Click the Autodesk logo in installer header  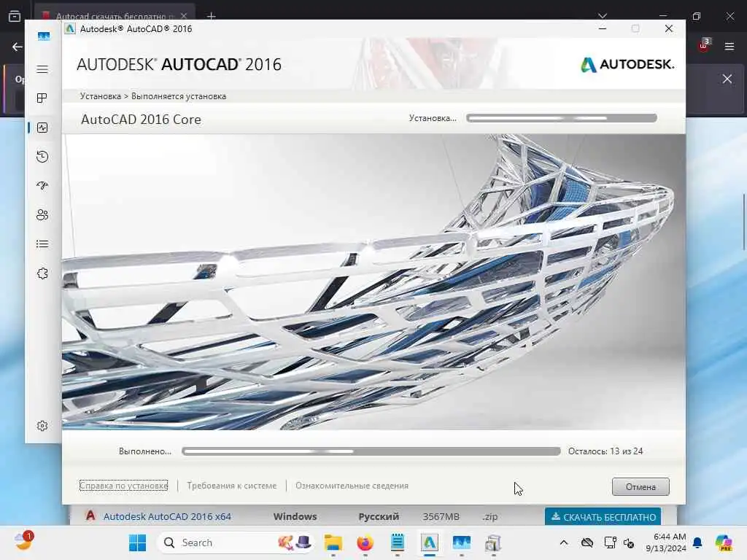(x=627, y=64)
